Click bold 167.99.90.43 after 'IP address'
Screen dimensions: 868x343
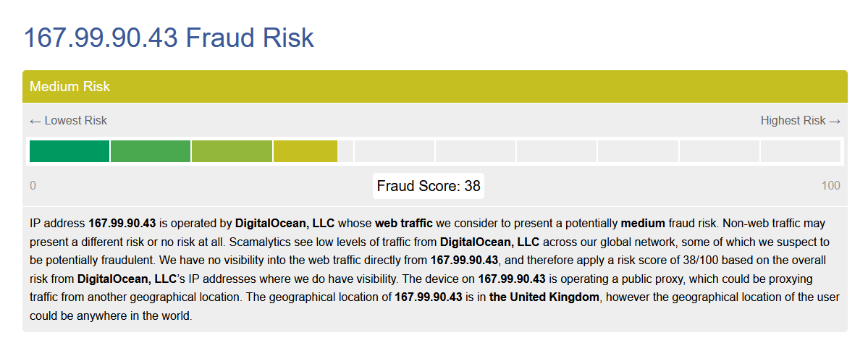(122, 224)
